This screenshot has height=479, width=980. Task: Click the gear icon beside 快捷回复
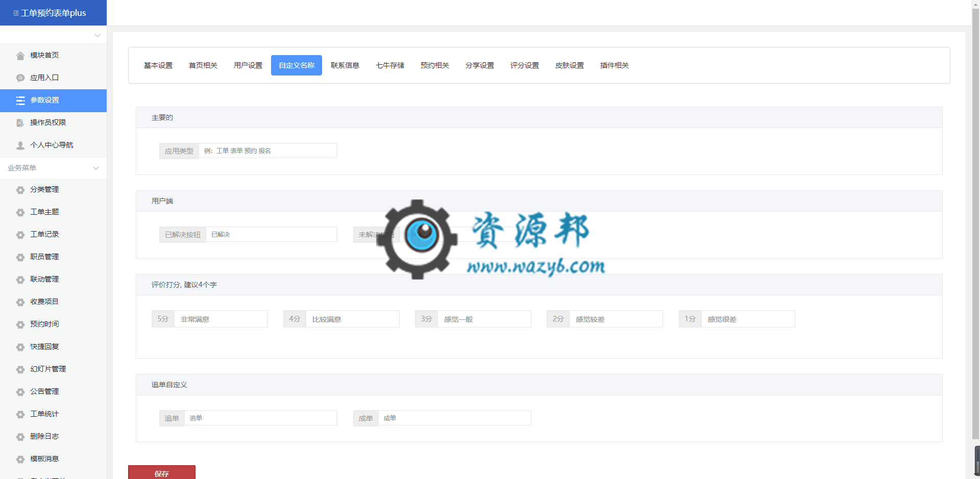pyautogui.click(x=20, y=347)
